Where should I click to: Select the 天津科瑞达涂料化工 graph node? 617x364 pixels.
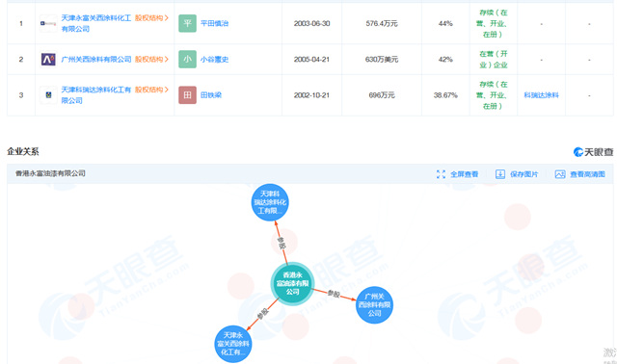270,202
